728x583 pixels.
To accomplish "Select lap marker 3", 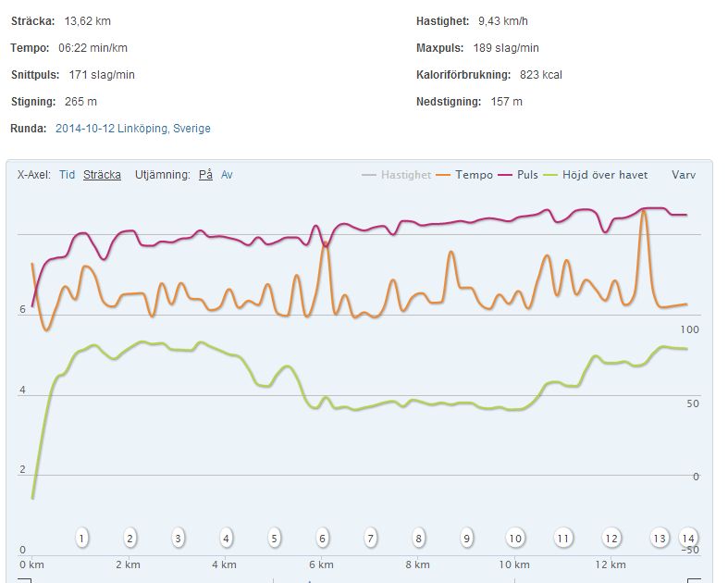I will tap(179, 538).
